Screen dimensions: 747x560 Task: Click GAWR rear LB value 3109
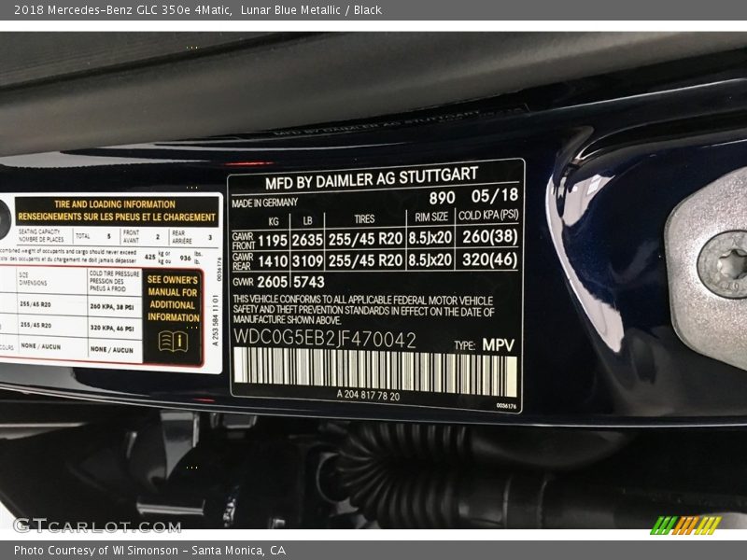pos(307,261)
